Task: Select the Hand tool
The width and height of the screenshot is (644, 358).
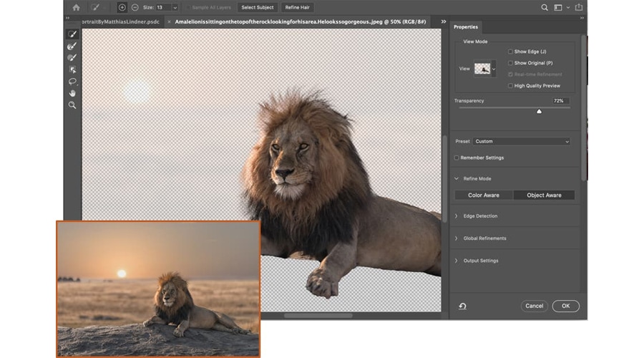Action: 72,93
